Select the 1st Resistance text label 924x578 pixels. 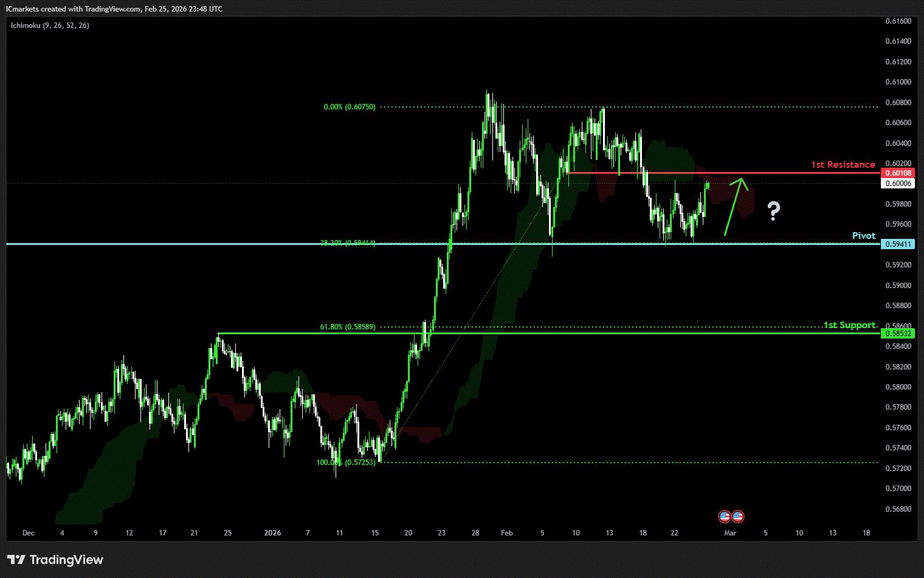[x=843, y=165]
